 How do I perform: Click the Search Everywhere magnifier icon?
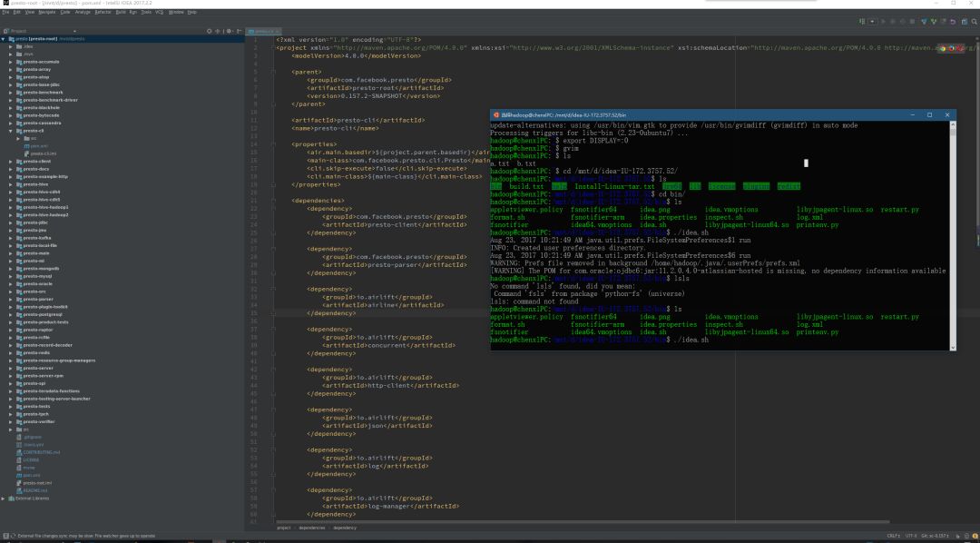[x=973, y=21]
